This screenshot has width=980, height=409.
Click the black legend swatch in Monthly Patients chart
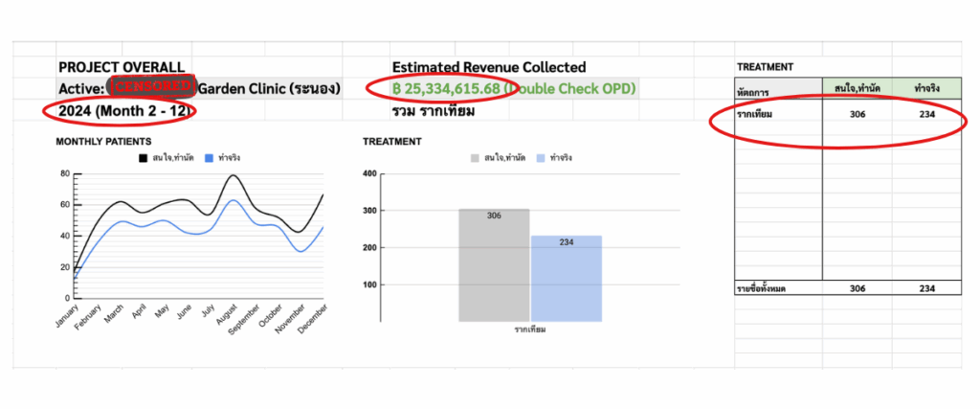click(141, 158)
